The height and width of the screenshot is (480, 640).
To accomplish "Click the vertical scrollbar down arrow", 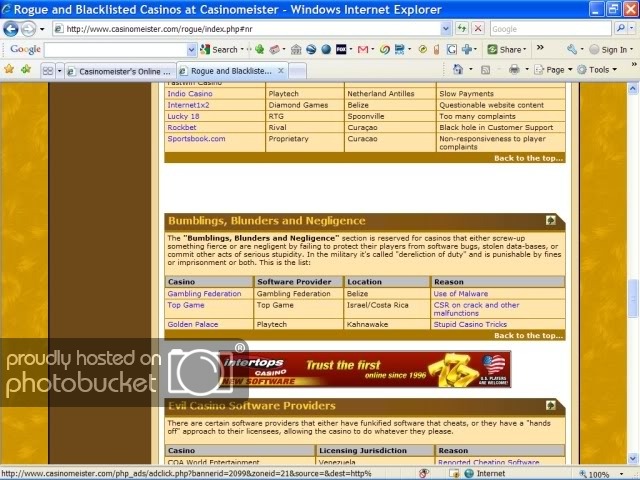I will click(x=633, y=458).
